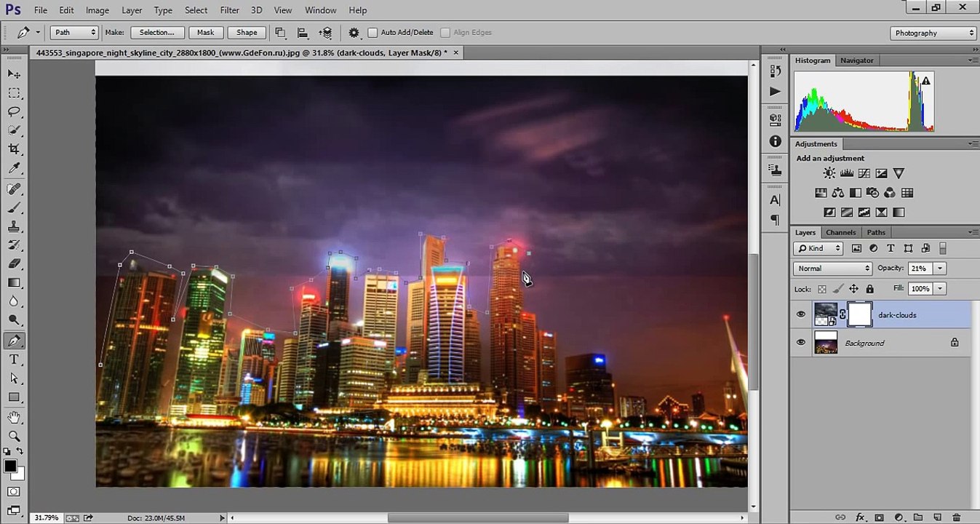Switch to the Channels tab
The image size is (980, 524).
pyautogui.click(x=840, y=232)
